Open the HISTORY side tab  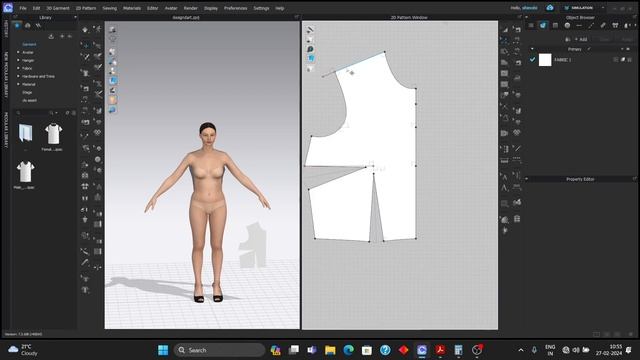pyautogui.click(x=6, y=29)
